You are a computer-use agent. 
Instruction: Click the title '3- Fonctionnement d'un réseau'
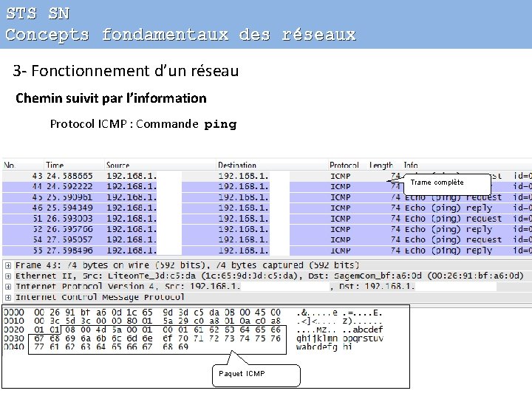click(126, 71)
